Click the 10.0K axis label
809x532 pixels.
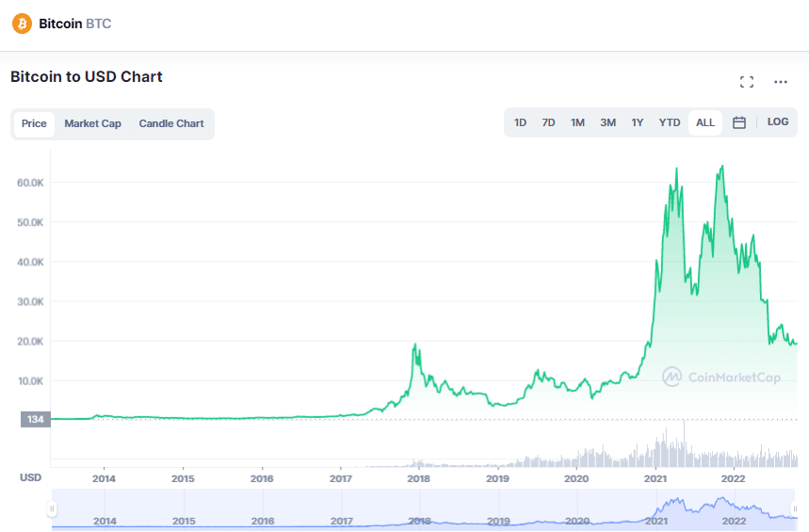point(30,381)
